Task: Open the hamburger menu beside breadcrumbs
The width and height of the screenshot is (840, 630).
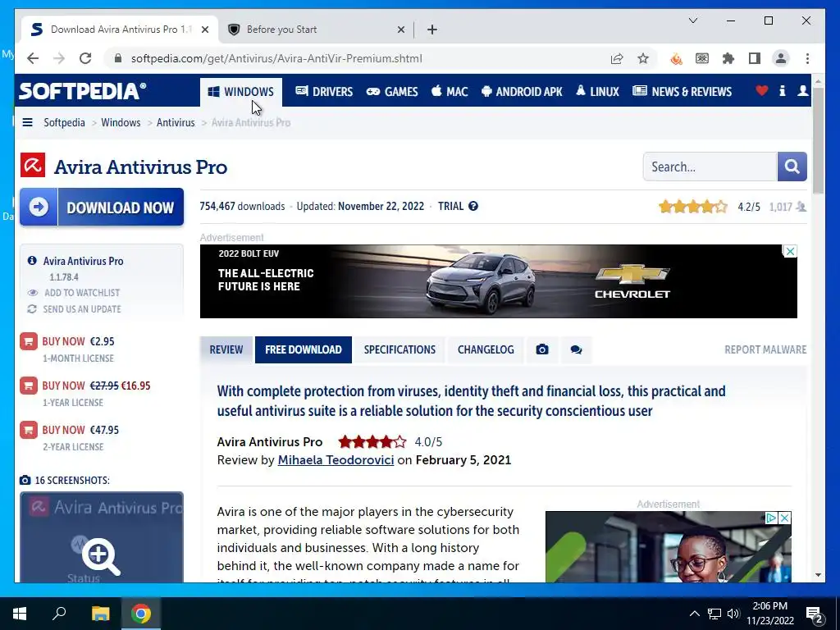Action: 27,123
